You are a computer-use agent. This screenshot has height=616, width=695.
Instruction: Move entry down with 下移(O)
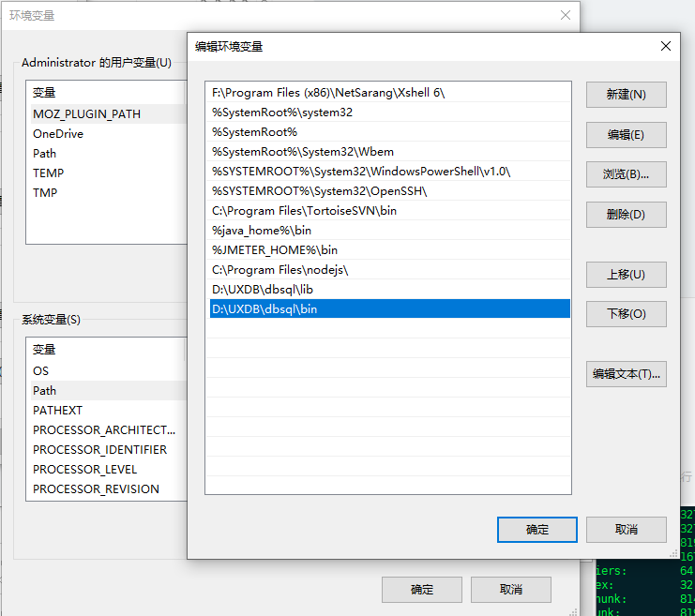(626, 314)
